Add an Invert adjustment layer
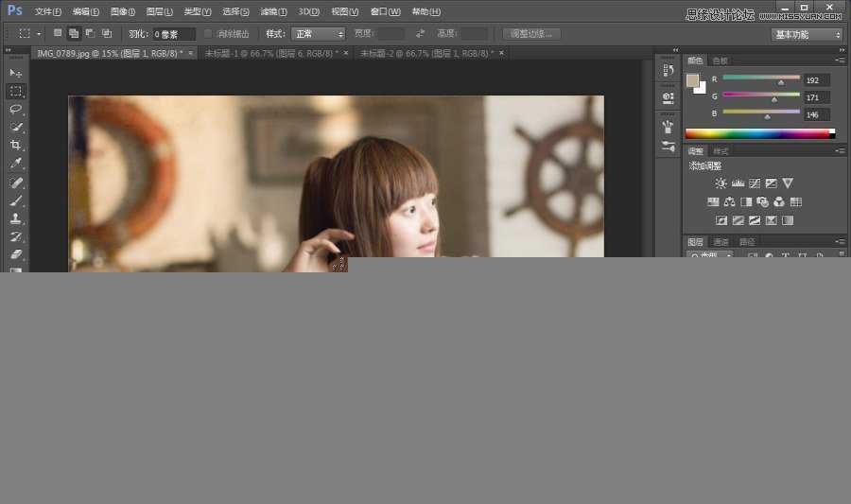851x504 pixels. click(x=721, y=220)
